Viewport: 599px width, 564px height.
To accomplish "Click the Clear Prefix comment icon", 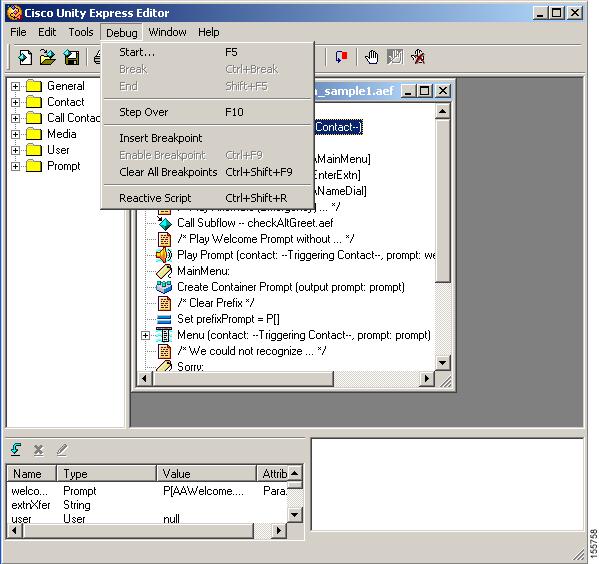I will (x=165, y=303).
